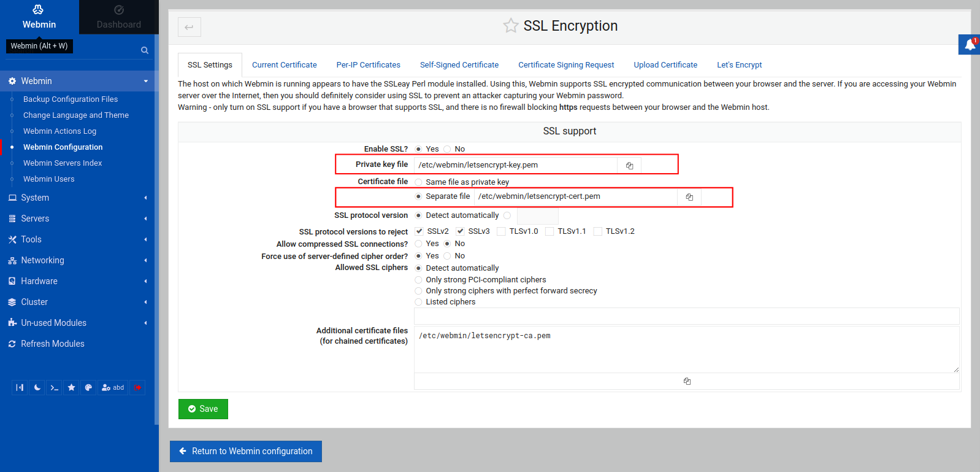This screenshot has width=980, height=472.
Task: Edit the private key file path
Action: click(516, 165)
